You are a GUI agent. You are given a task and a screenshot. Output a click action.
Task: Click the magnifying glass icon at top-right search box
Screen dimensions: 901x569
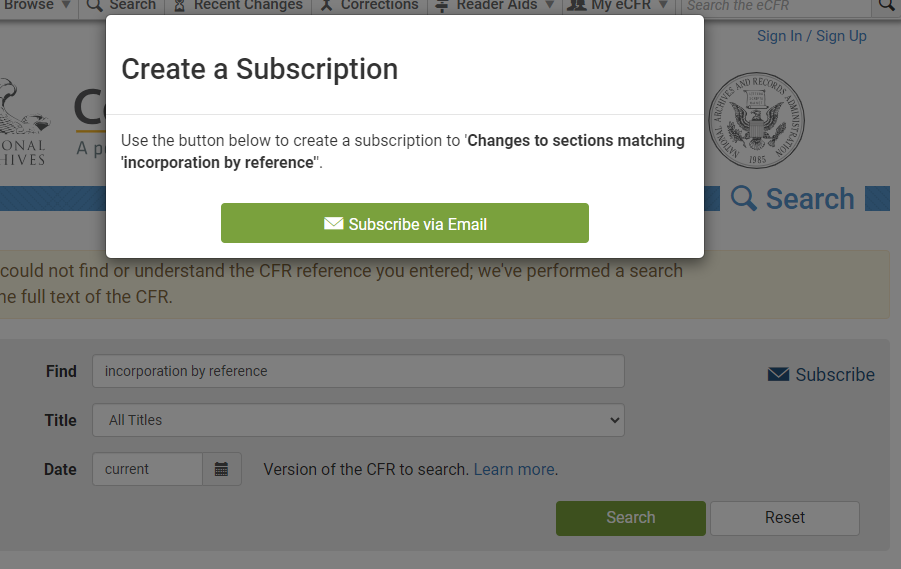point(887,5)
